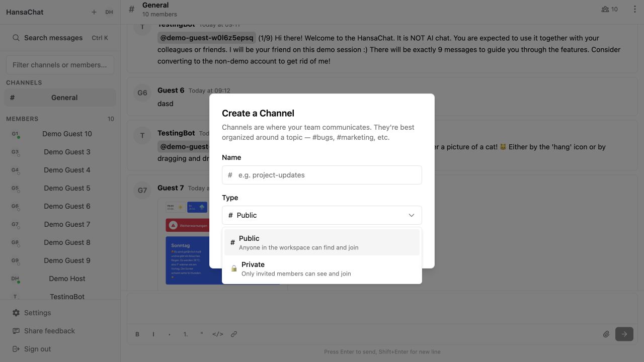
Task: Select member Demo Guest 6
Action: (60, 206)
